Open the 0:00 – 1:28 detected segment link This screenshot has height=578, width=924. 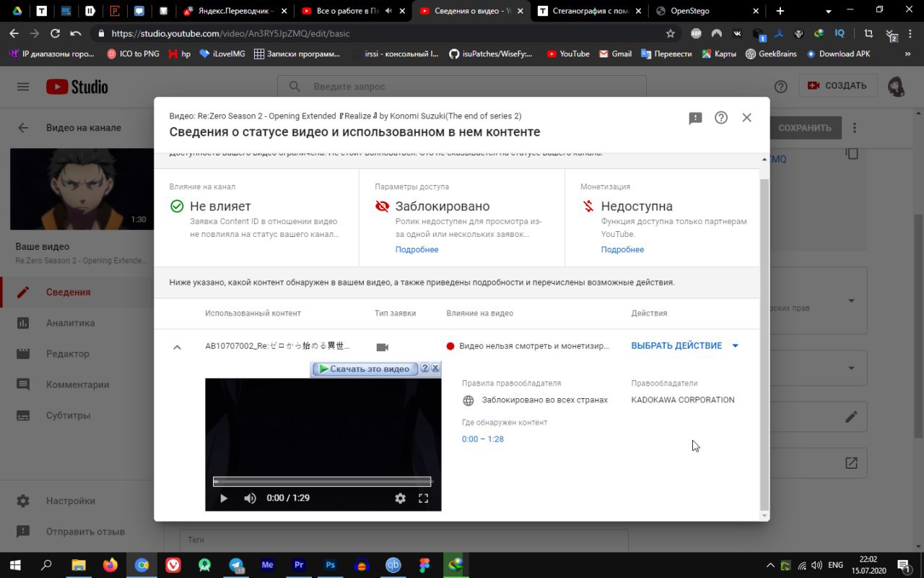click(483, 439)
